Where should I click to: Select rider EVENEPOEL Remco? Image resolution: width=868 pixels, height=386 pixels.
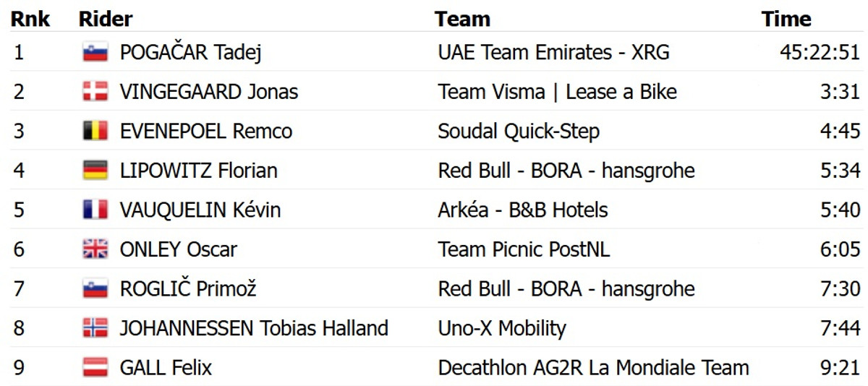click(x=205, y=132)
